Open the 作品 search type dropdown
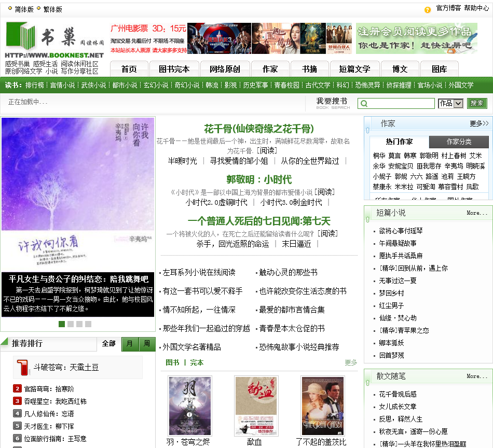This screenshot has width=493, height=448. (x=450, y=103)
